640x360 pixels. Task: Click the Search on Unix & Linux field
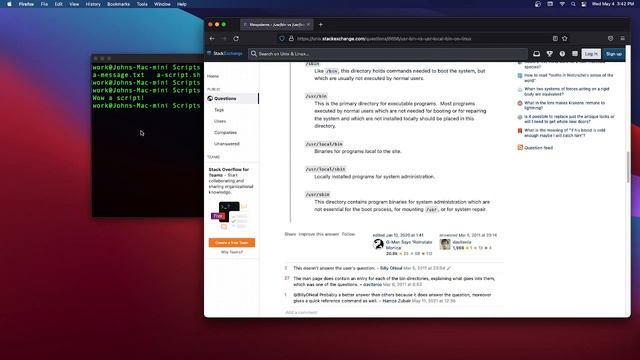pyautogui.click(x=388, y=53)
